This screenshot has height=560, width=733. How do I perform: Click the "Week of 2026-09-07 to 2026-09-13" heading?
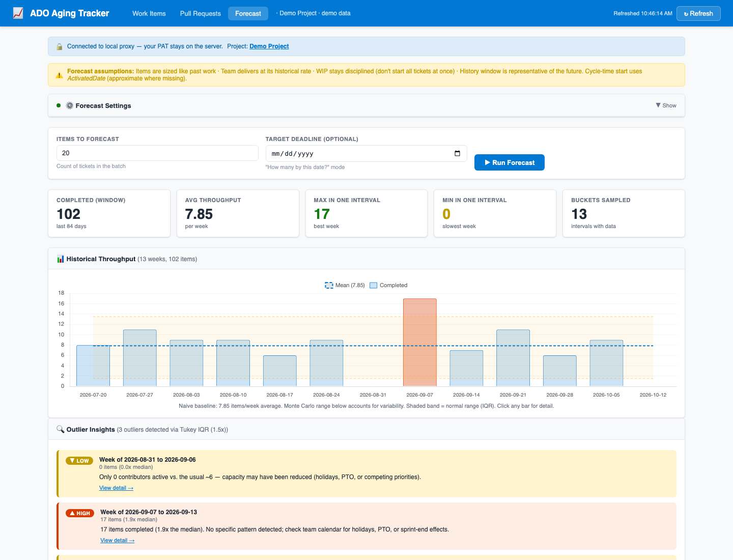[x=149, y=512]
